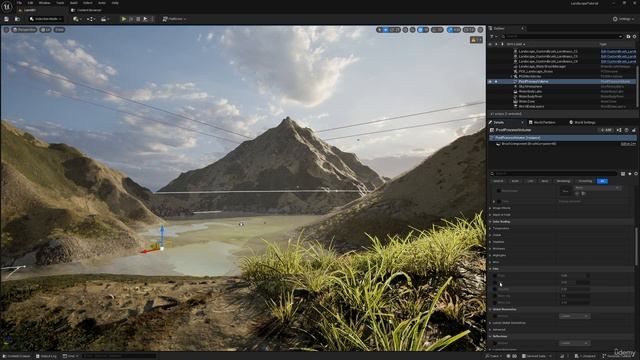Open the viewport options hamburger menu
Viewport: 640px width, 360px height.
click(x=6, y=30)
